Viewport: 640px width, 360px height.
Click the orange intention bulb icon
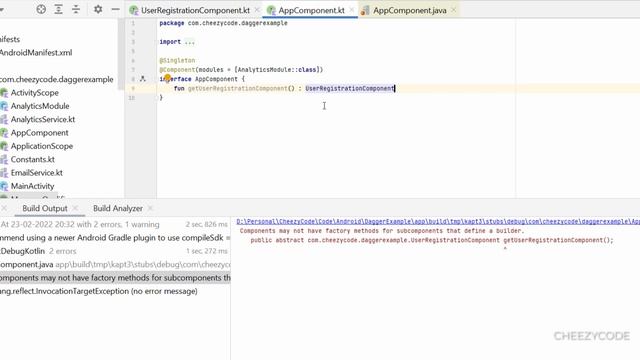[x=167, y=77]
